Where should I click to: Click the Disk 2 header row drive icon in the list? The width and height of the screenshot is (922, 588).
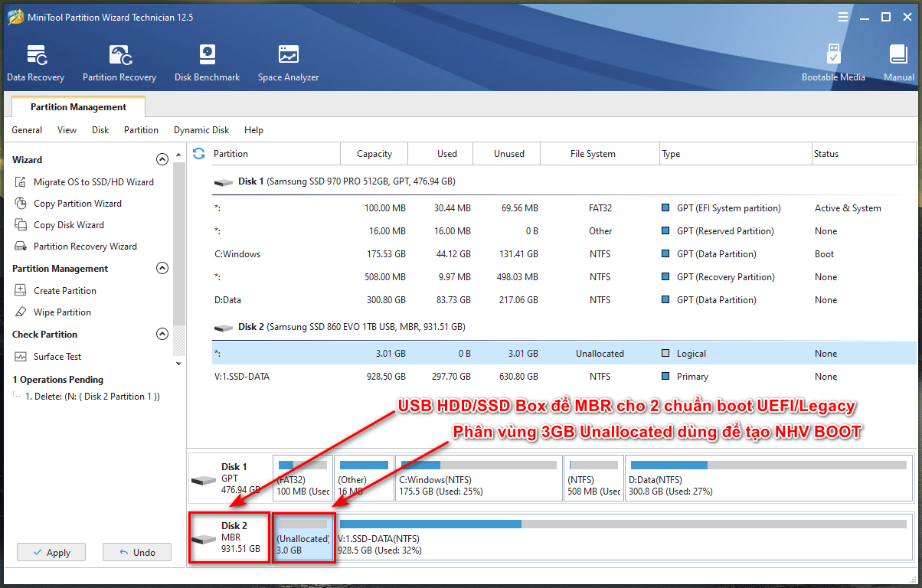224,327
